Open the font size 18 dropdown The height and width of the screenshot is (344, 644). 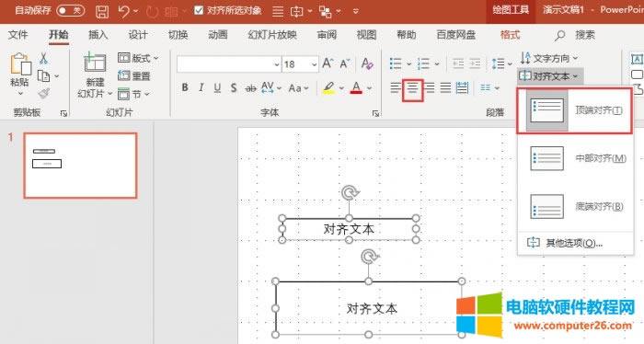pos(314,64)
